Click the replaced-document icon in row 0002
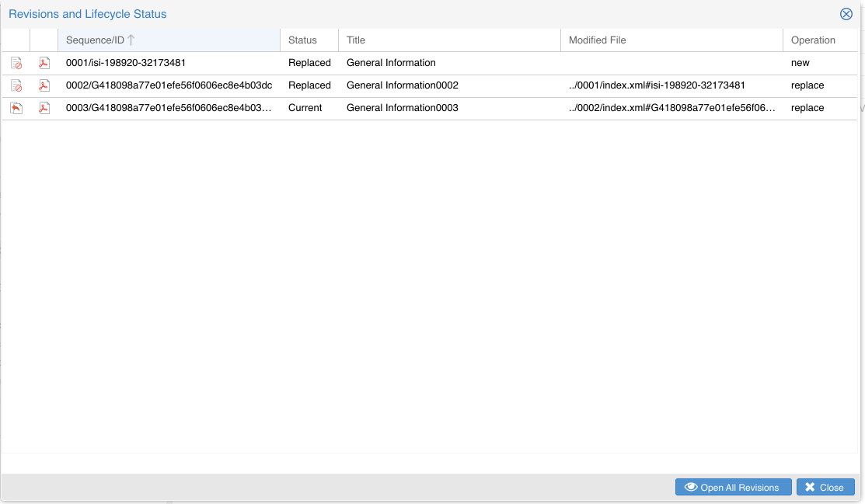The height and width of the screenshot is (504, 865). [x=16, y=85]
